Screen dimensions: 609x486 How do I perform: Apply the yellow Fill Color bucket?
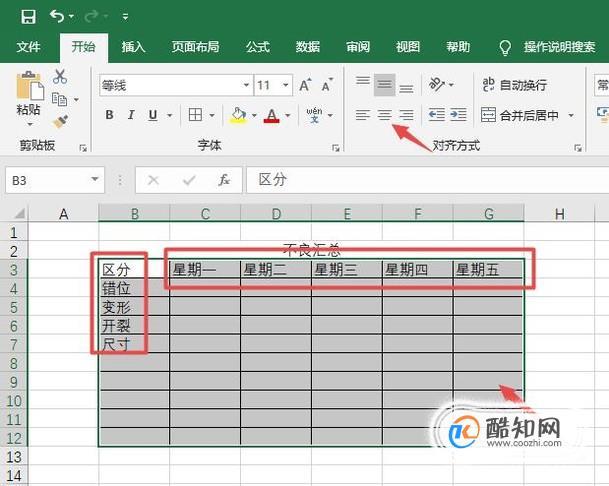[238, 115]
